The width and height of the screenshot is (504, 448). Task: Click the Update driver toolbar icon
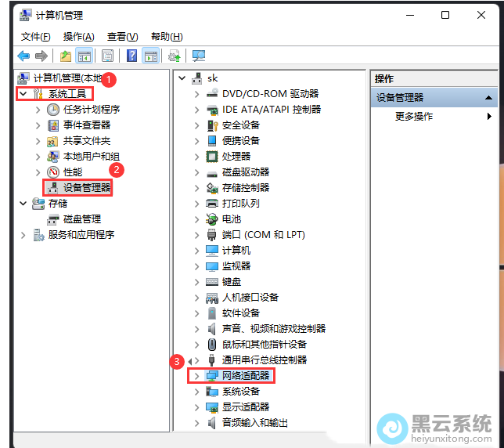click(x=174, y=56)
